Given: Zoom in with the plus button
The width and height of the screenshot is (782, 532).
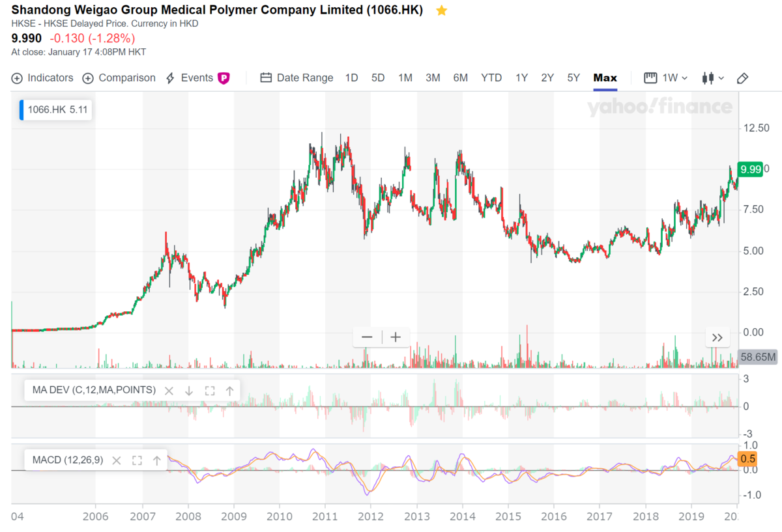Looking at the screenshot, I should coord(396,337).
